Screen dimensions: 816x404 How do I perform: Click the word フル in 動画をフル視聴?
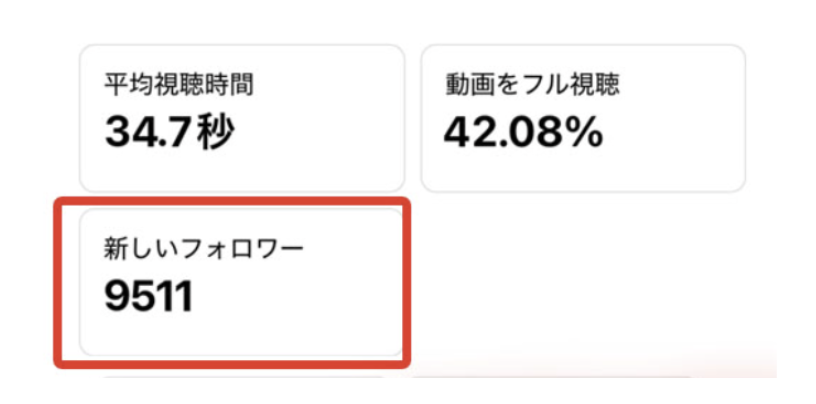pyautogui.click(x=544, y=84)
